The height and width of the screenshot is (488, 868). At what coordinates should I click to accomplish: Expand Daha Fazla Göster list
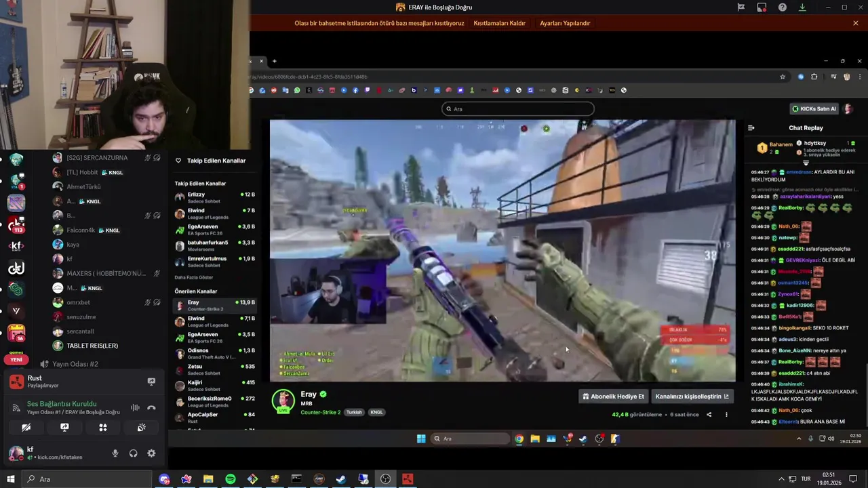coord(194,277)
